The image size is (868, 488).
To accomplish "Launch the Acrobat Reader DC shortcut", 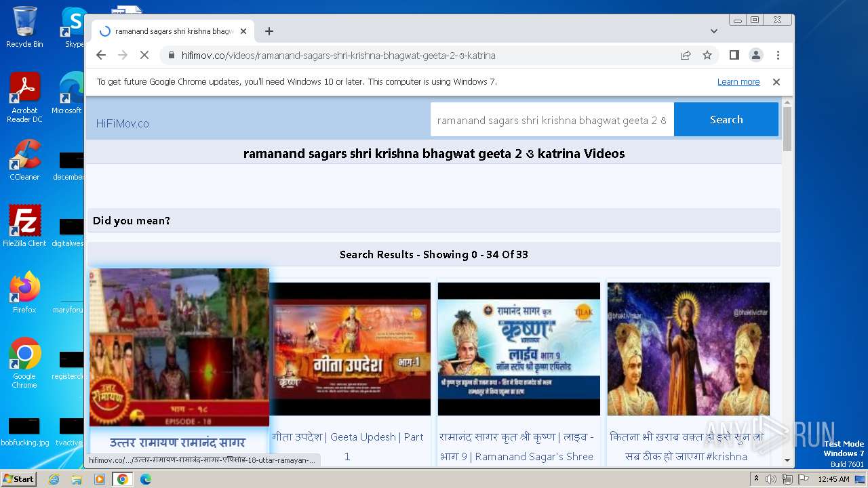I will pos(24,98).
